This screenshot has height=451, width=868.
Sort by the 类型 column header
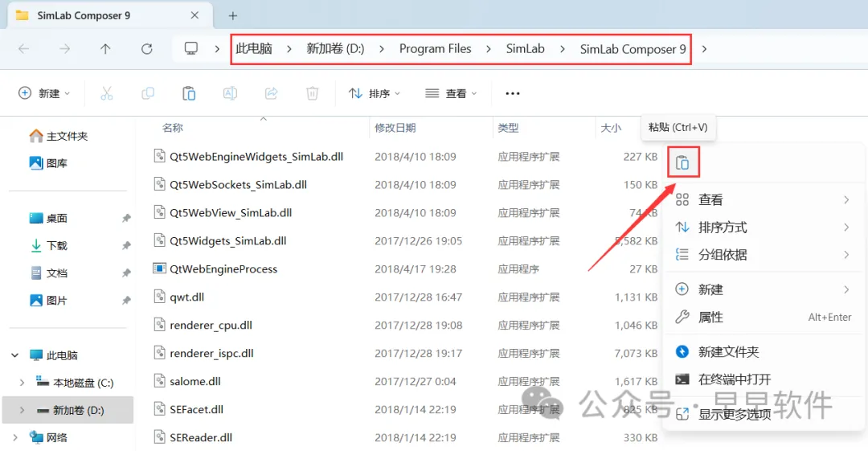pyautogui.click(x=508, y=128)
